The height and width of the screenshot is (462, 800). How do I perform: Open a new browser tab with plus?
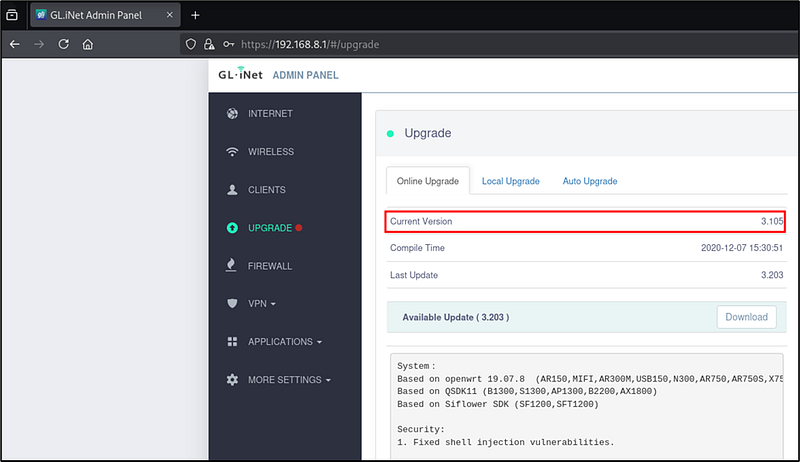[x=195, y=15]
